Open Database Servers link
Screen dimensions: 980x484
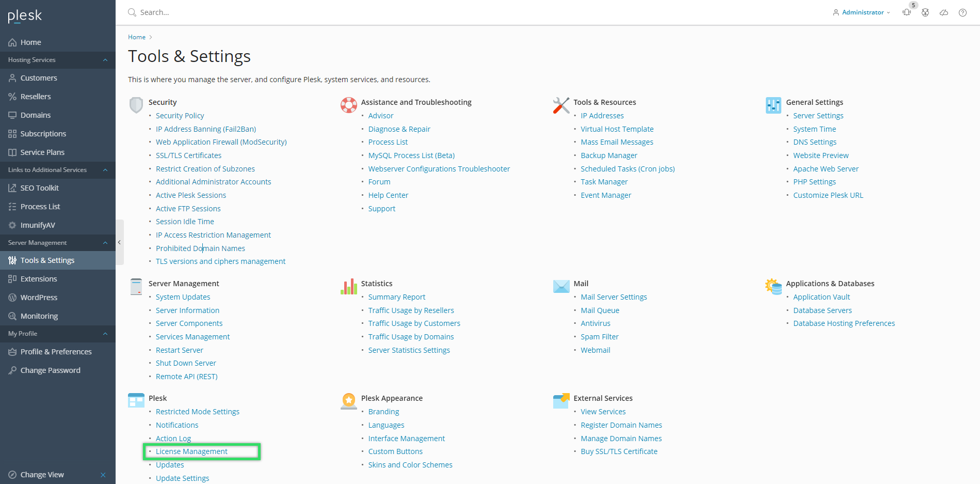tap(823, 310)
